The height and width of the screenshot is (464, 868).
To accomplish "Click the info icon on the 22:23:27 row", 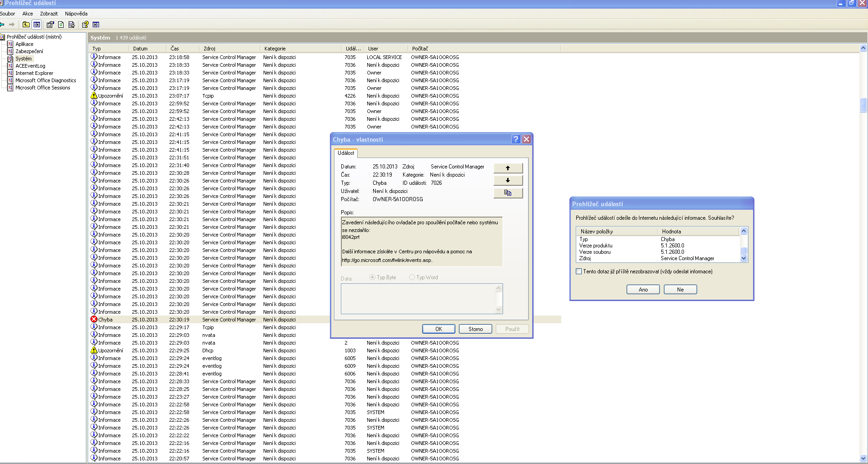I will [94, 396].
